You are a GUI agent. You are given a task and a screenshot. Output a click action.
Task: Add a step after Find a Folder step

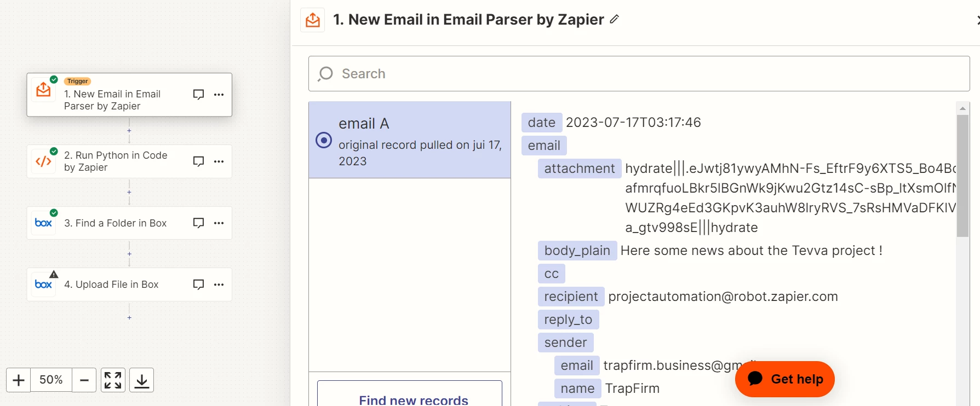coord(129,254)
